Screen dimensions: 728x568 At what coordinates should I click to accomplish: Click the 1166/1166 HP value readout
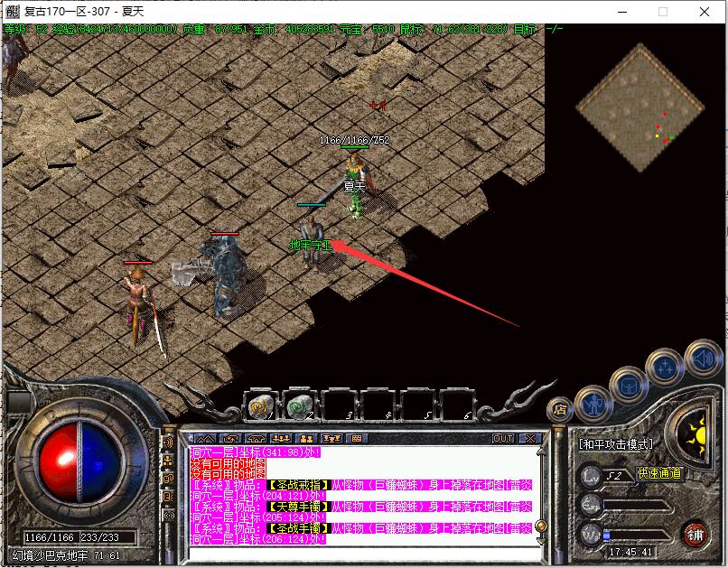click(49, 537)
